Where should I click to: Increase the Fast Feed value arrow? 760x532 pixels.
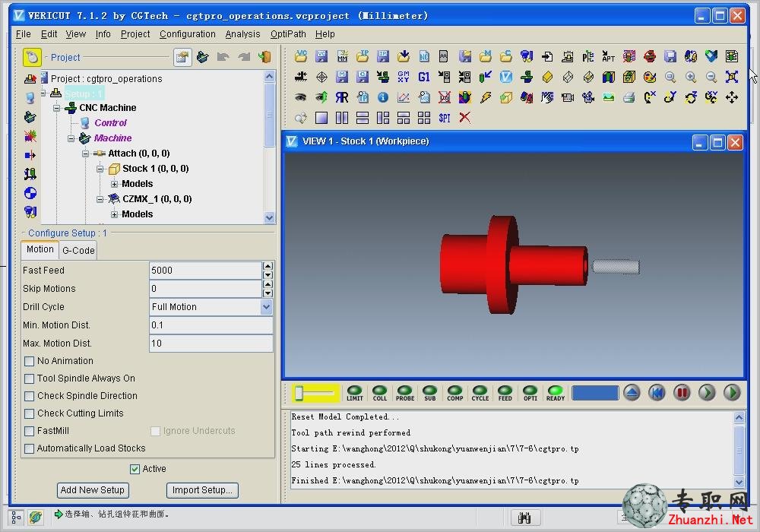point(268,265)
